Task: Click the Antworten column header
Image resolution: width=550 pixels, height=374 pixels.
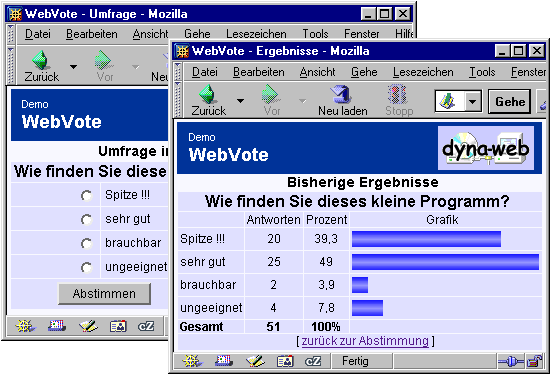Action: click(274, 220)
